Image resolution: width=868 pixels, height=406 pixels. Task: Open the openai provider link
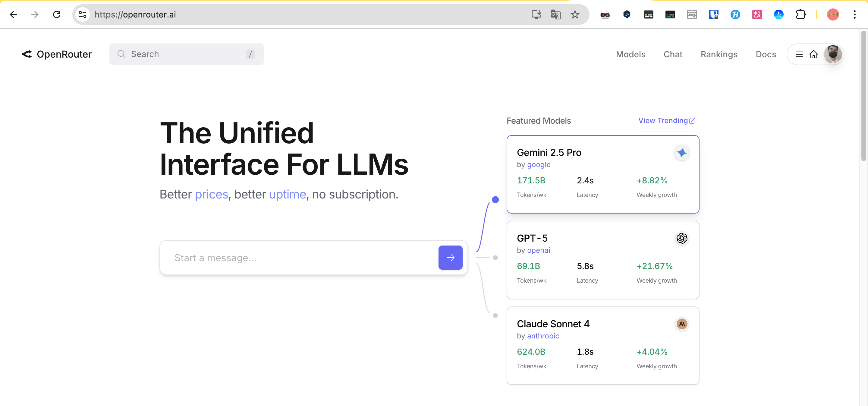pyautogui.click(x=539, y=250)
